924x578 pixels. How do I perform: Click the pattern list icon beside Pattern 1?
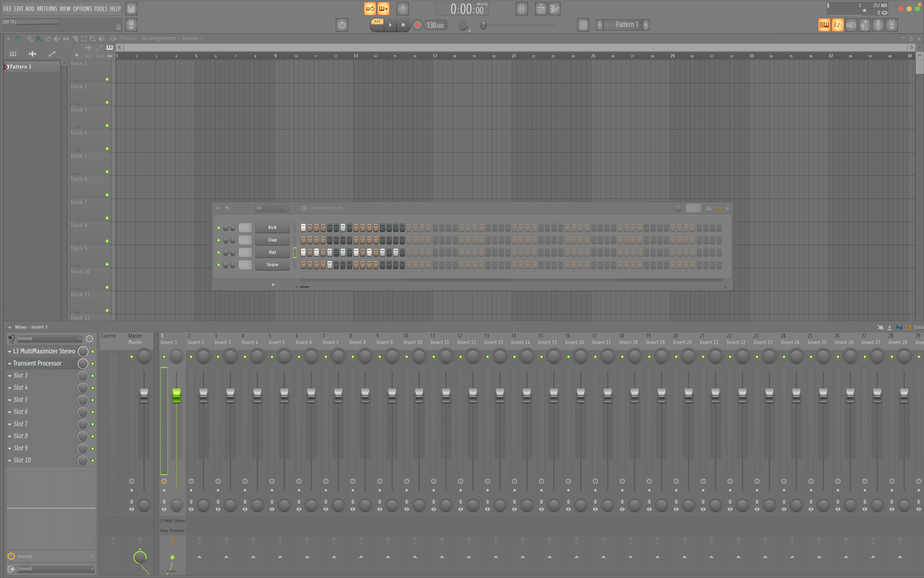click(583, 25)
